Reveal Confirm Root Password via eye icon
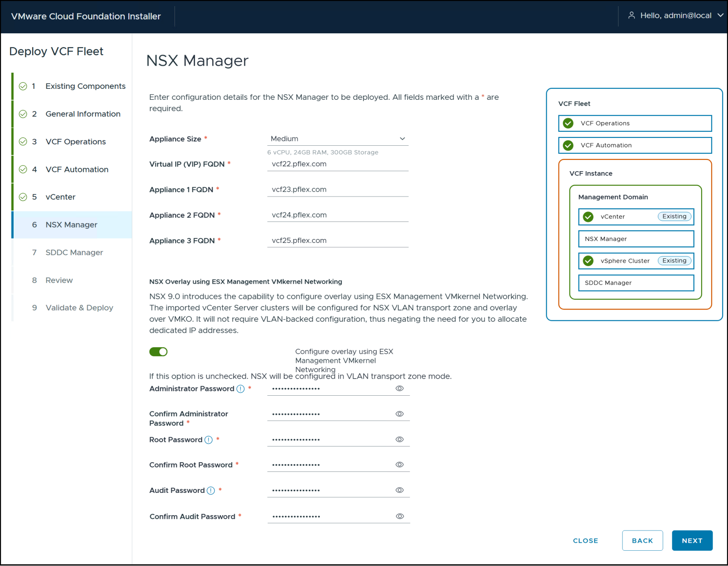The height and width of the screenshot is (566, 728). 399,465
